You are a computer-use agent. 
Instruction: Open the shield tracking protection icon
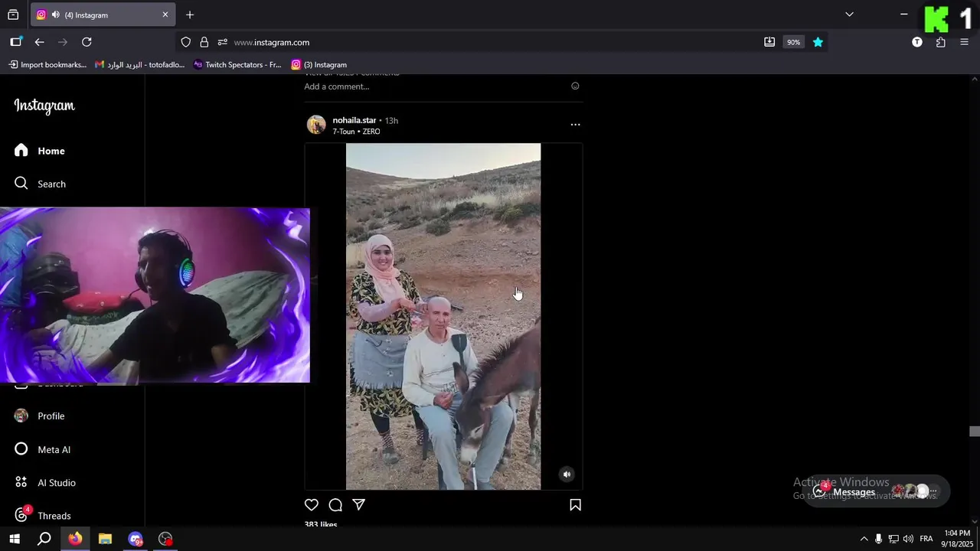(186, 42)
